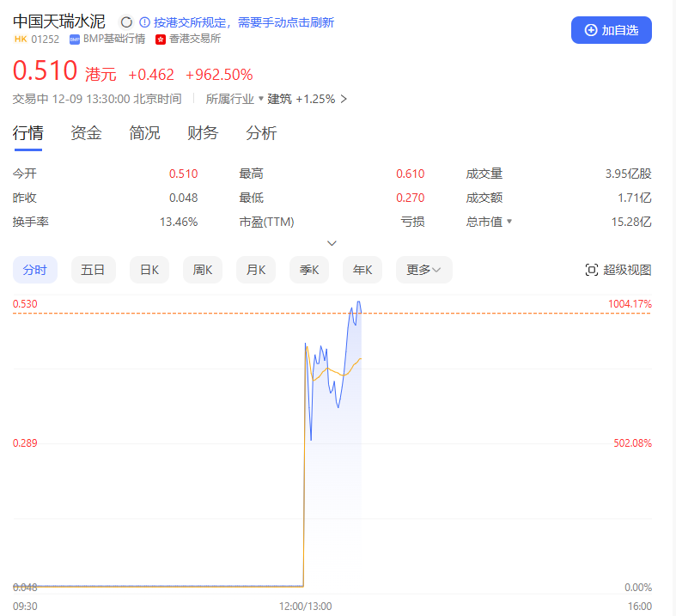Switch to the 财务 tab

pos(203,133)
